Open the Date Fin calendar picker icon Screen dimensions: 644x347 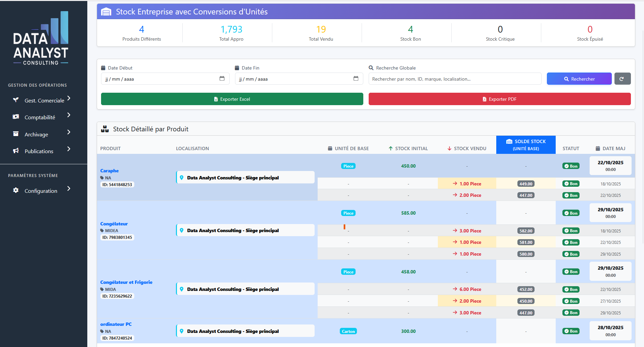tap(356, 79)
